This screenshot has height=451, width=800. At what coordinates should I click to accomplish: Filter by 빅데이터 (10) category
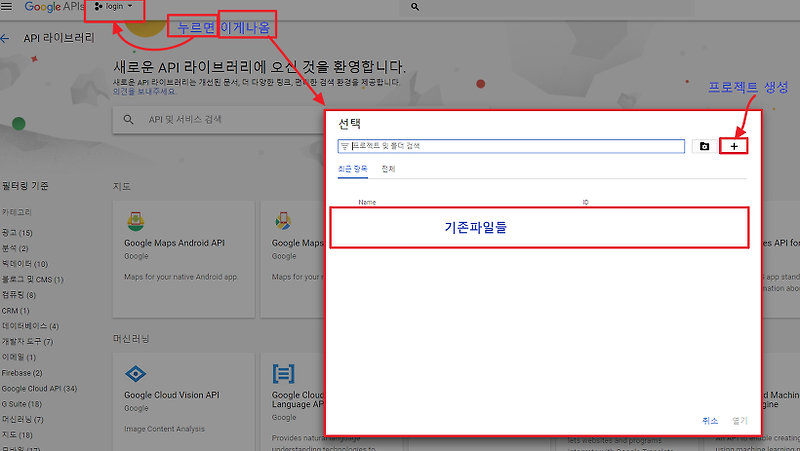24,264
